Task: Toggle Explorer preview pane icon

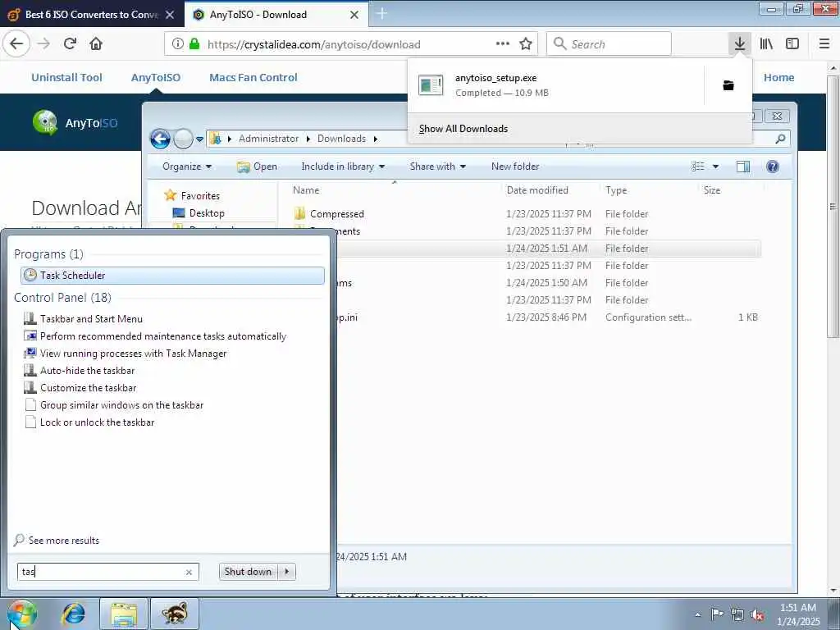Action: coord(743,167)
